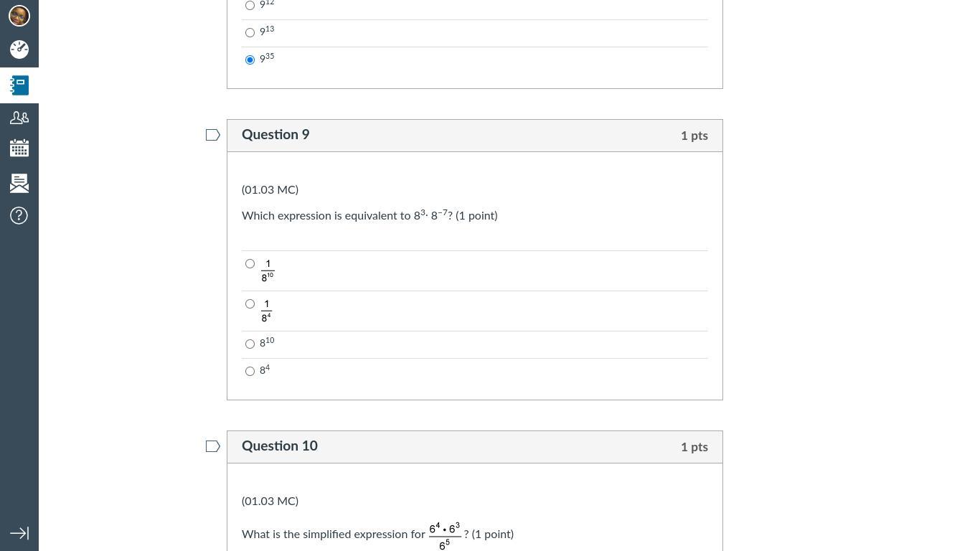980x551 pixels.
Task: Click the Question 10 header
Action: (280, 446)
